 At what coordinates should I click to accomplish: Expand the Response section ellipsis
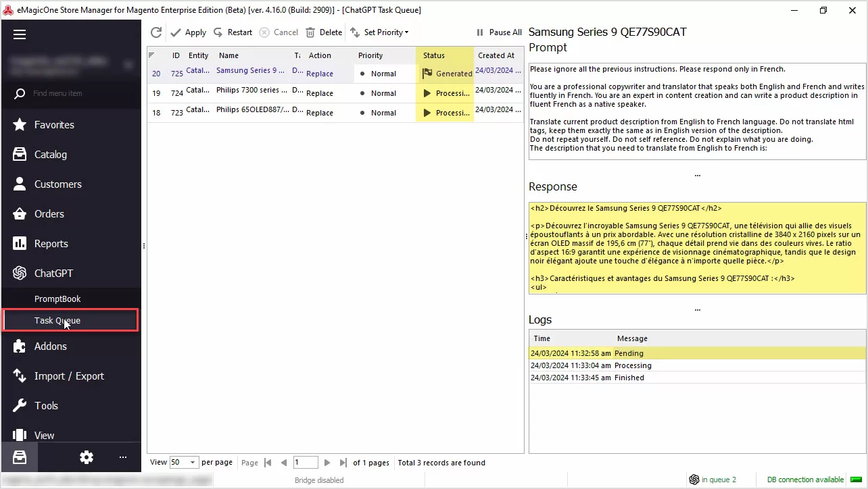697,309
